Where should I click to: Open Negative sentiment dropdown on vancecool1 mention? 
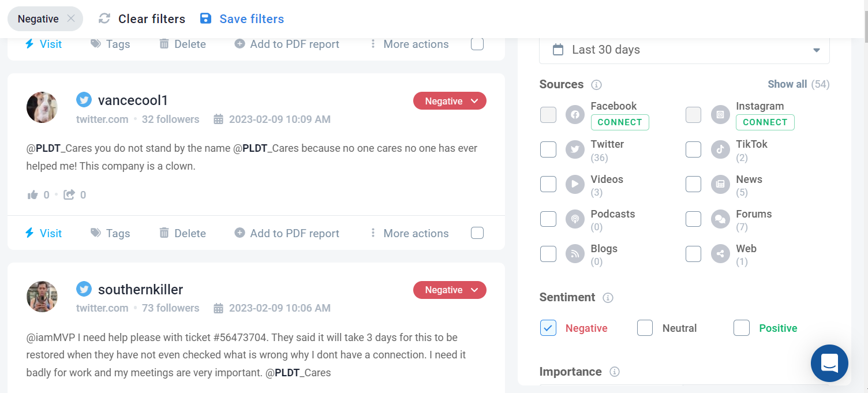[x=450, y=101]
